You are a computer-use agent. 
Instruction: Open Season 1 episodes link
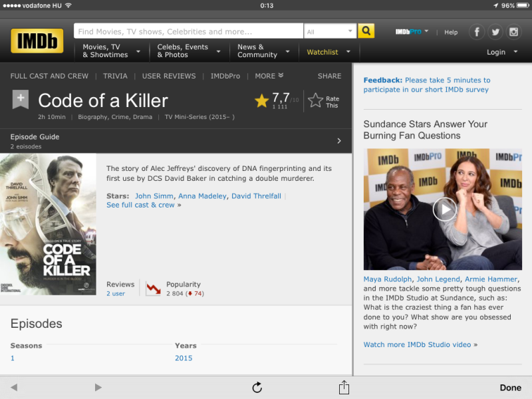pyautogui.click(x=13, y=358)
